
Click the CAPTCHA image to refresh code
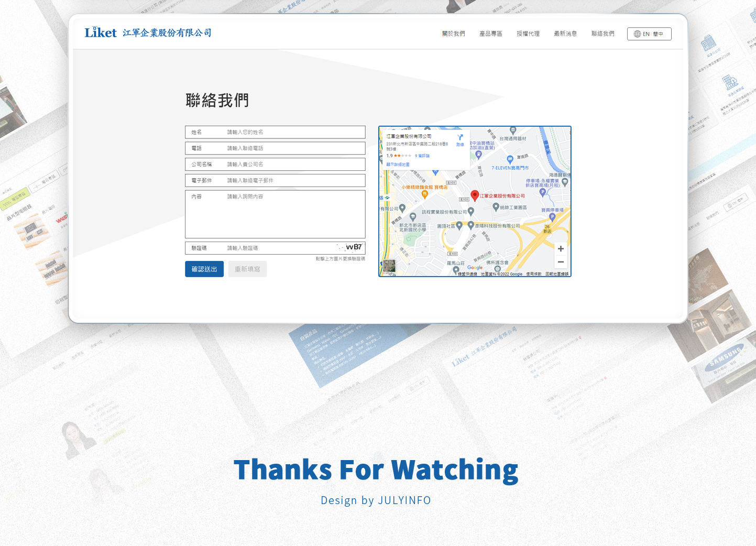click(350, 247)
